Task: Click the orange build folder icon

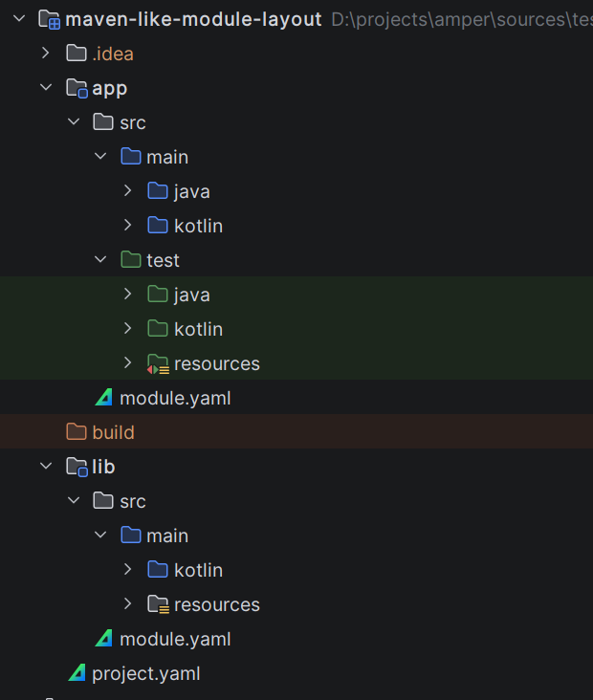Action: click(76, 432)
